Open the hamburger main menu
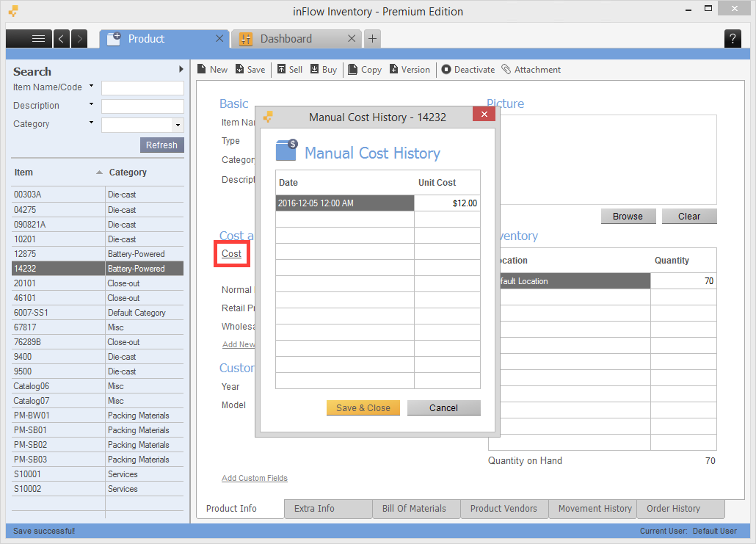756x544 pixels. pos(29,39)
